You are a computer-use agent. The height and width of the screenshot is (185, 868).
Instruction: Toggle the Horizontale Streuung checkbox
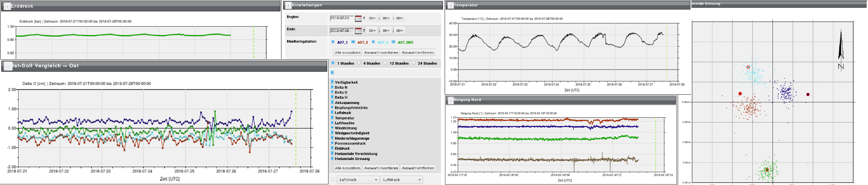pos(332,158)
